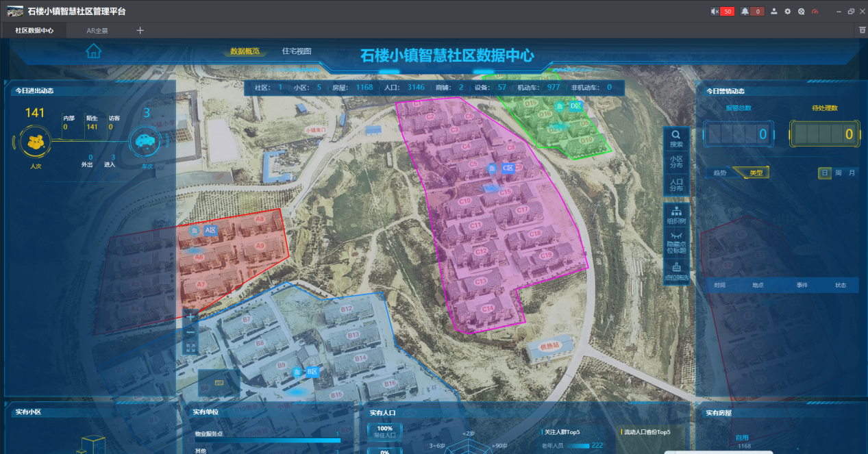The height and width of the screenshot is (454, 868).
Task: Toggle 隐藏点位标题 hide point labels
Action: coord(677,243)
